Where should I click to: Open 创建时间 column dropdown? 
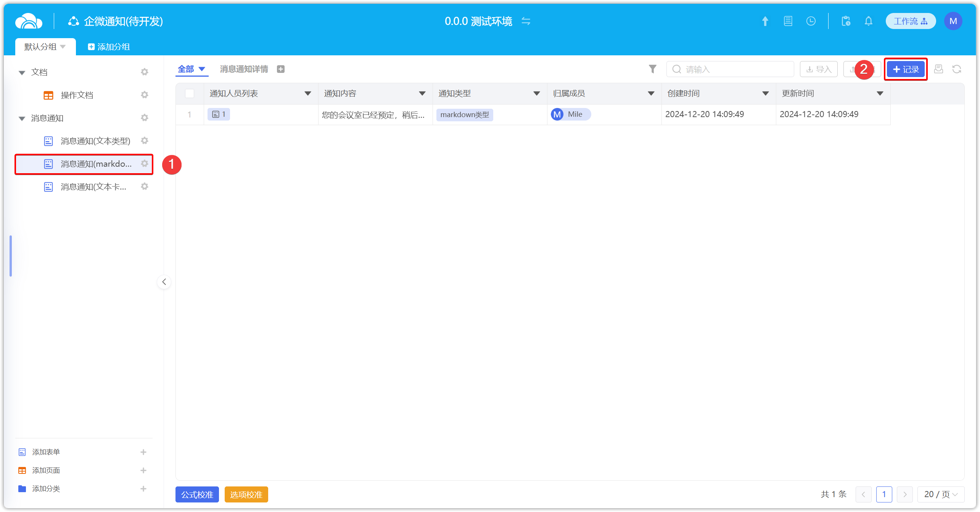(x=765, y=93)
